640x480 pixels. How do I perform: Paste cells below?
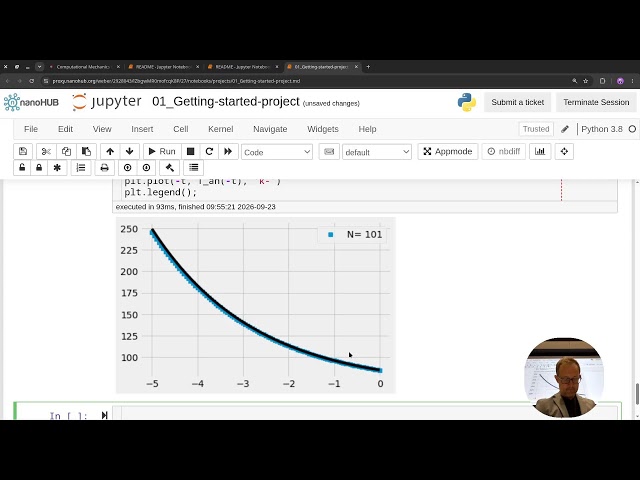coord(86,151)
